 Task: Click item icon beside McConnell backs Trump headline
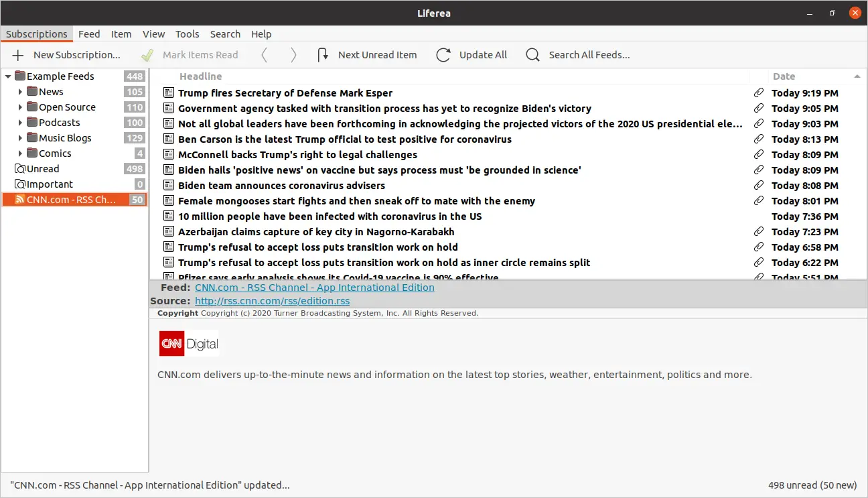pyautogui.click(x=169, y=155)
